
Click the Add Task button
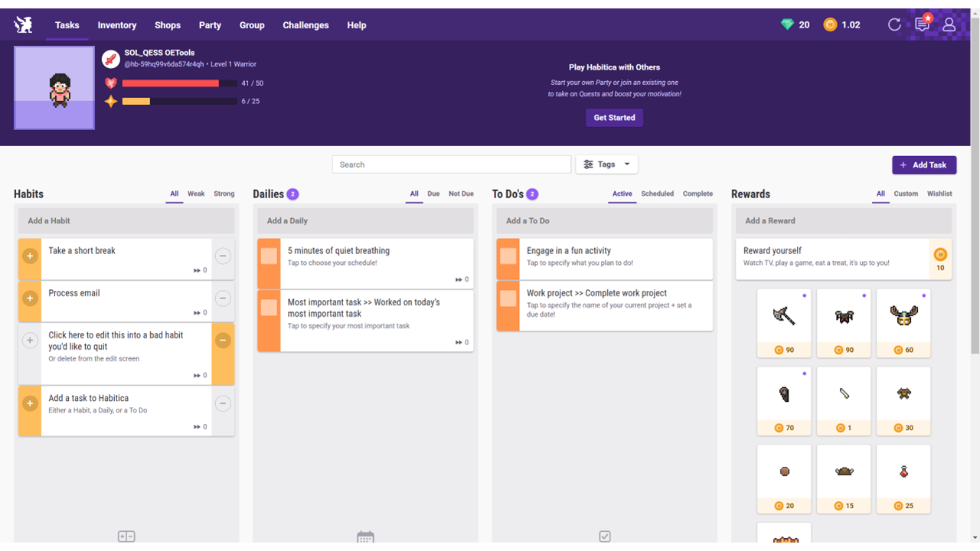923,165
